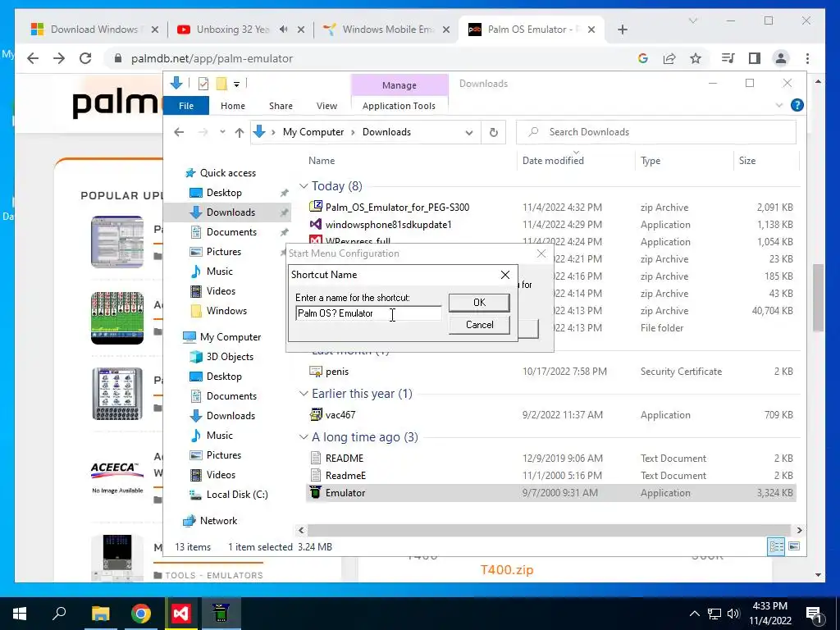
Task: Expand the address bar history dropdown
Action: [468, 132]
